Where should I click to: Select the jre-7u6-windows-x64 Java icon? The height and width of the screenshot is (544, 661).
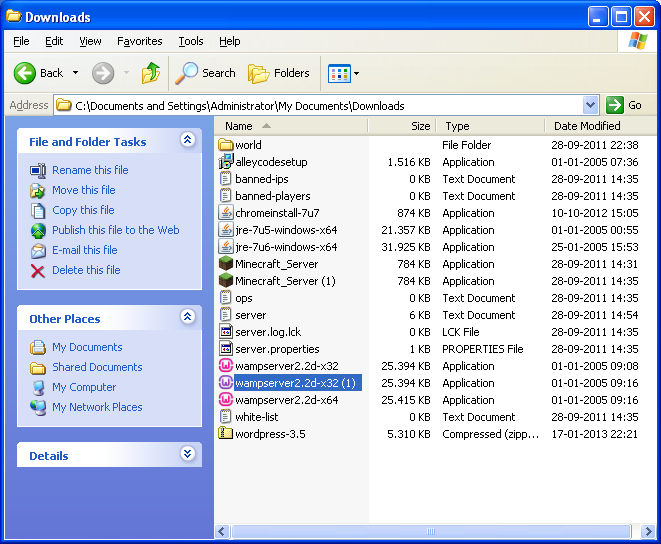(226, 247)
